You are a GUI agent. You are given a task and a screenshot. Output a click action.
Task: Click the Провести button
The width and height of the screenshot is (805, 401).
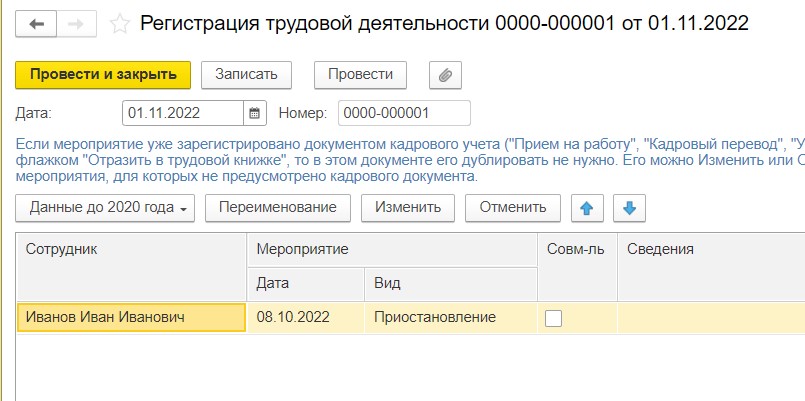point(360,74)
